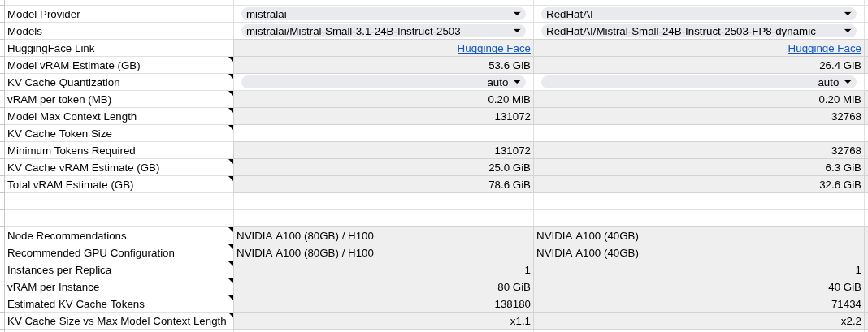Screen dimensions: 868x332
Task: Open Hugging Face link in RedHatAI column
Action: coord(824,48)
